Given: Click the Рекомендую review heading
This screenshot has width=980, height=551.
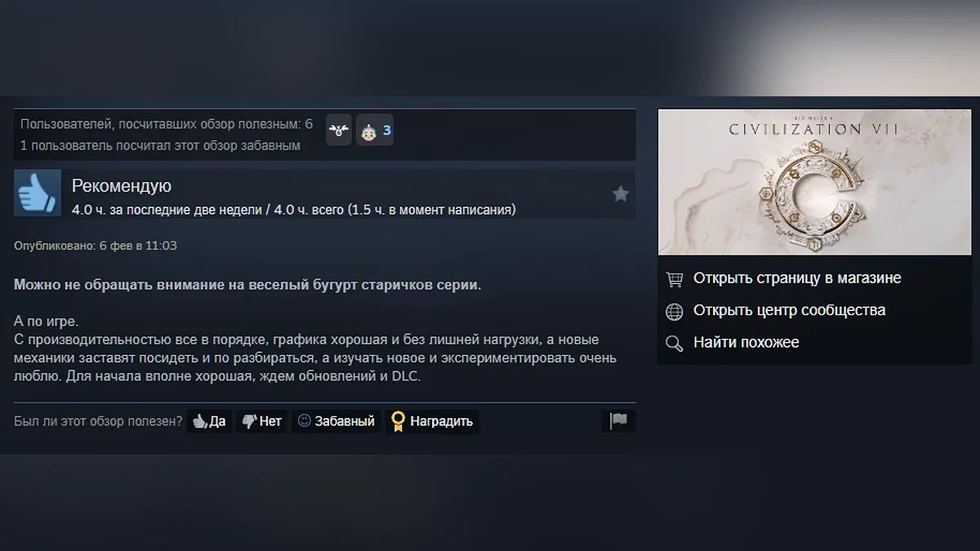Looking at the screenshot, I should [x=122, y=186].
